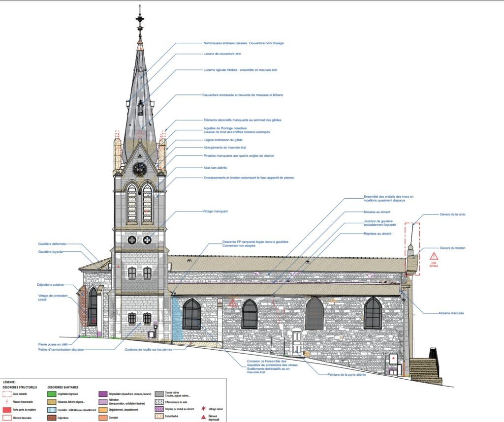This screenshot has width=504, height=422.
Task: Click the LÉGENDE heading
Action: (9, 382)
